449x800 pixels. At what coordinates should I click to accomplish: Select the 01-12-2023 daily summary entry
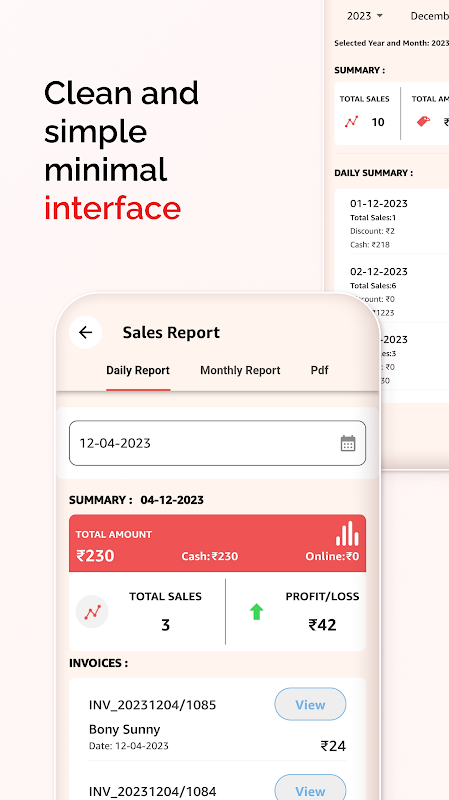(392, 223)
